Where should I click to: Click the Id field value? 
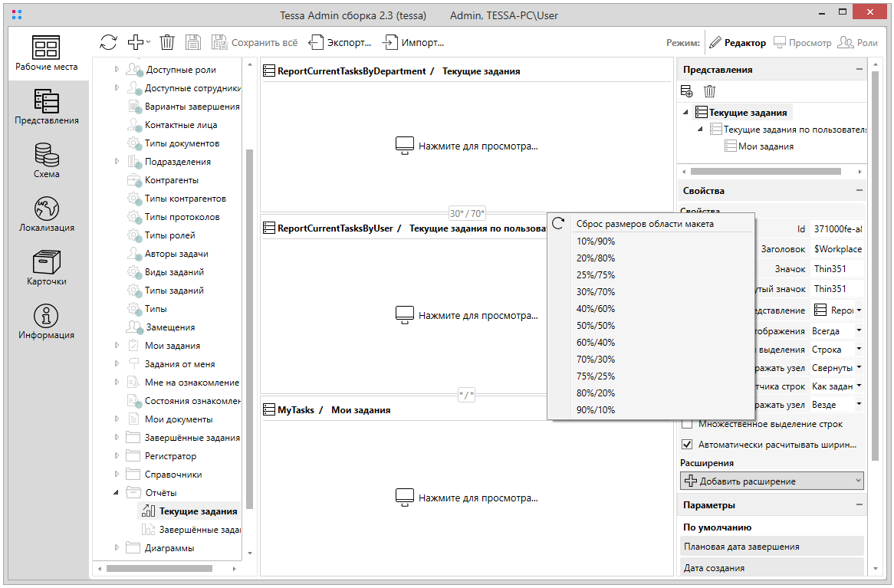tap(837, 228)
